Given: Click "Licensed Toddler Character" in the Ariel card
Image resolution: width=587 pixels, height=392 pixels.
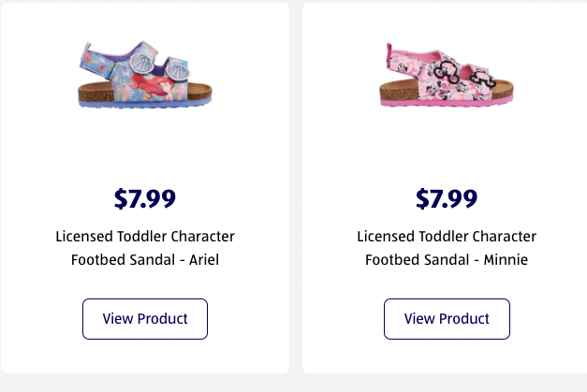Looking at the screenshot, I should 145,236.
